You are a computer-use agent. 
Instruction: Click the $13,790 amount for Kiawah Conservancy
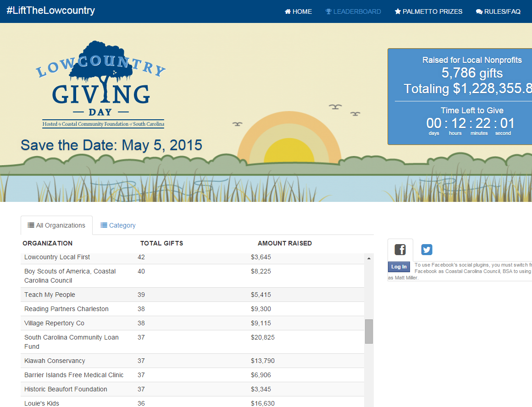click(263, 361)
